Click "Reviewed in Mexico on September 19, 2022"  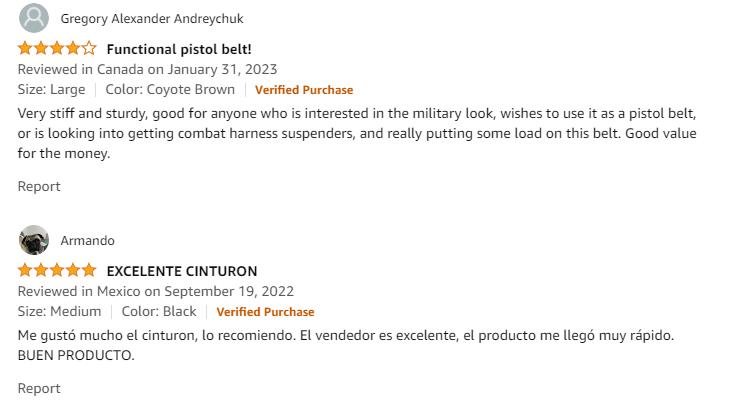click(155, 291)
